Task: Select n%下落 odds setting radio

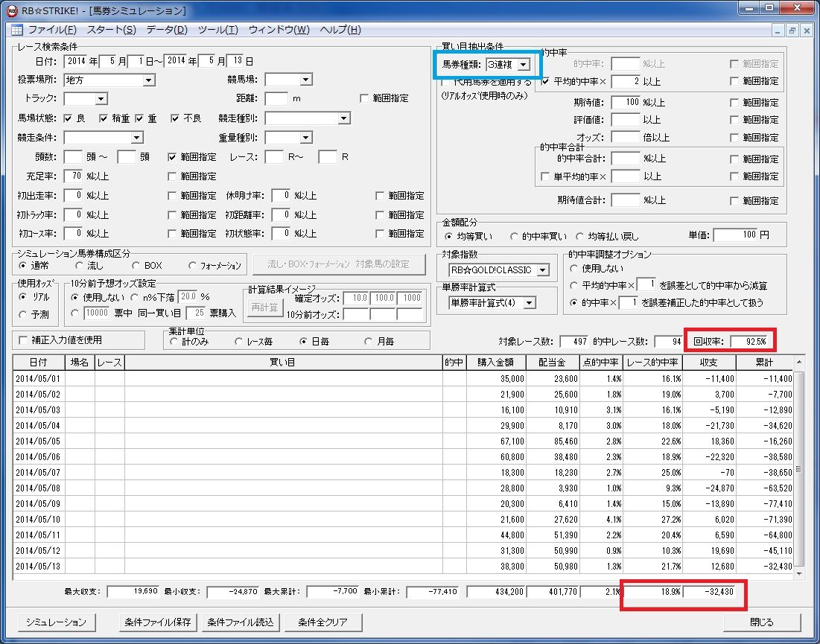Action: (x=134, y=298)
